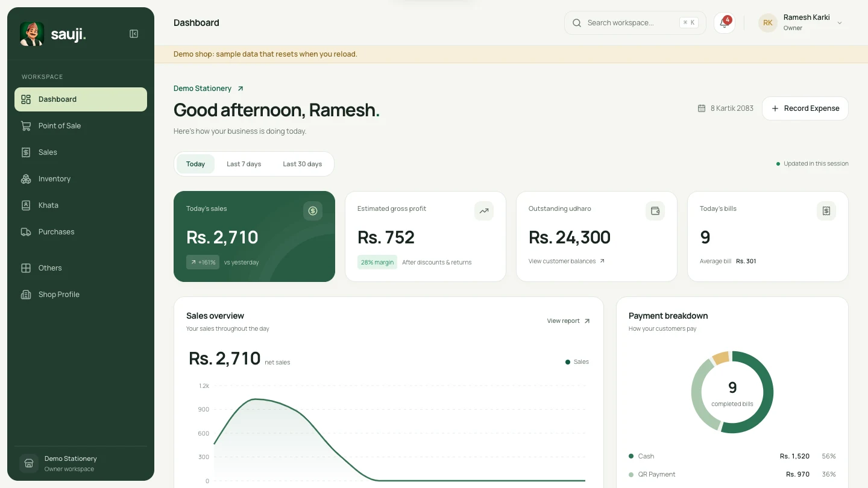Screen dimensions: 868x488
Task: Select the Today range tab
Action: (x=195, y=164)
